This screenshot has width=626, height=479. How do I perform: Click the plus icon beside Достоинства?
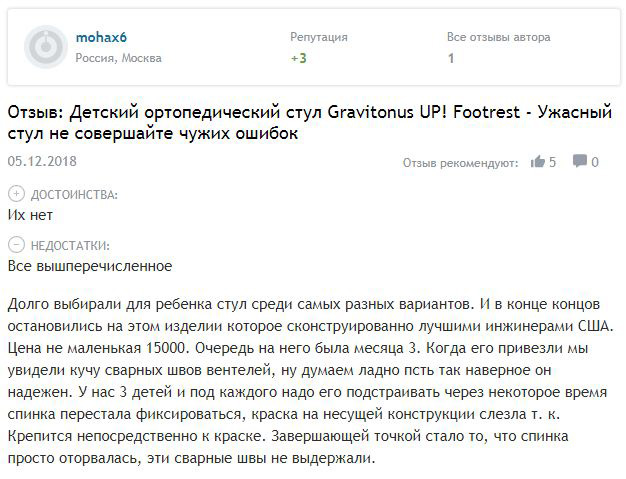(x=15, y=194)
